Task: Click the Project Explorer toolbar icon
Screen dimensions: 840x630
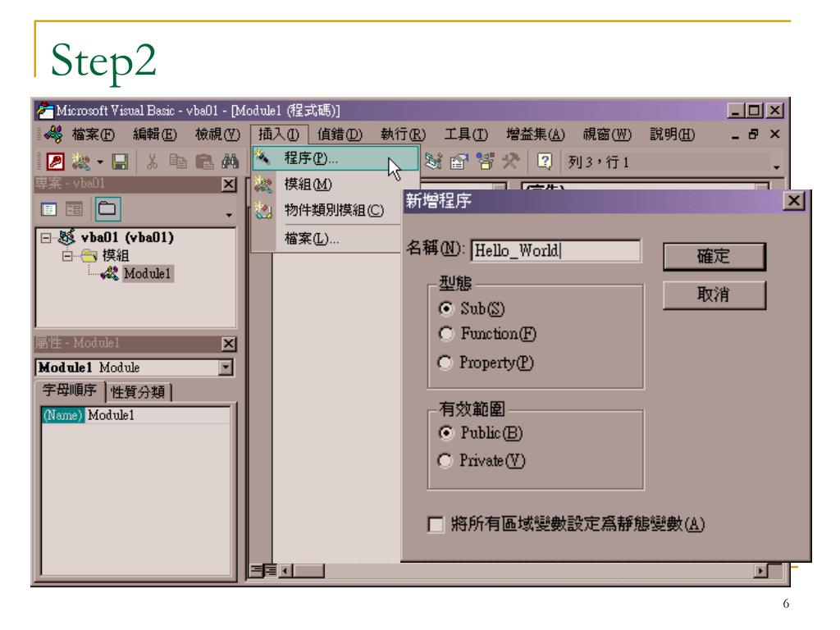Action: tap(433, 161)
